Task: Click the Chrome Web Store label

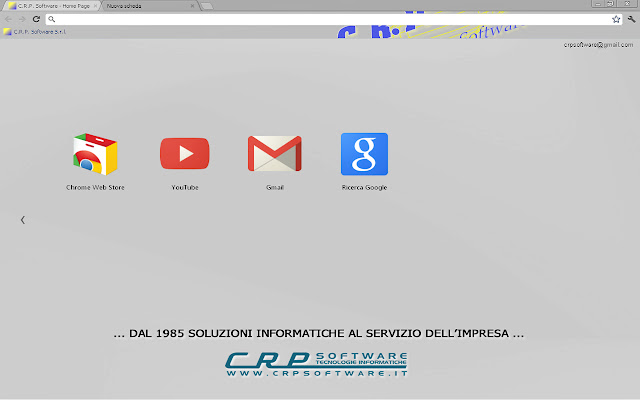Action: [95, 187]
